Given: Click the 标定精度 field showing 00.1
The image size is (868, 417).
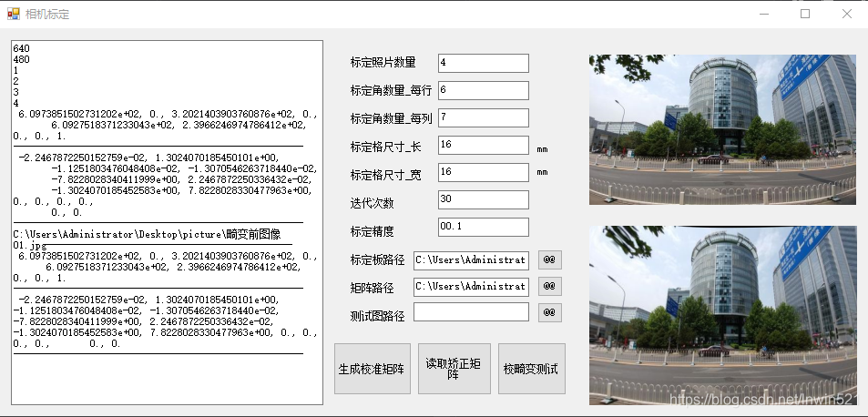Looking at the screenshot, I should click(x=484, y=227).
